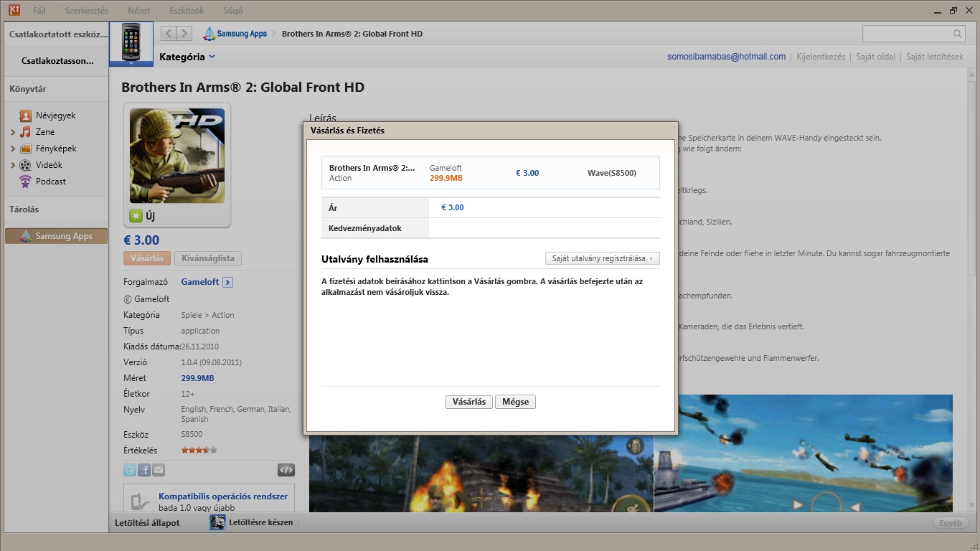
Task: Click the Kedvezményadatok row label
Action: pyautogui.click(x=365, y=228)
